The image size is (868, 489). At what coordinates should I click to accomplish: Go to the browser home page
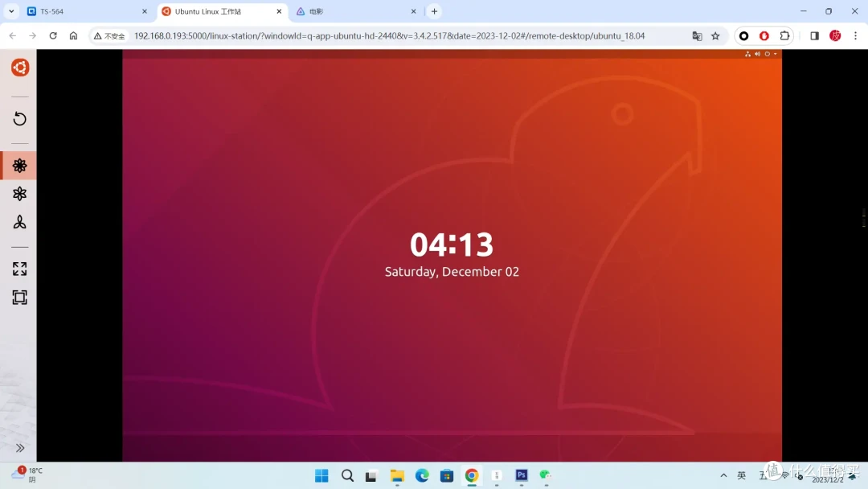pos(74,36)
